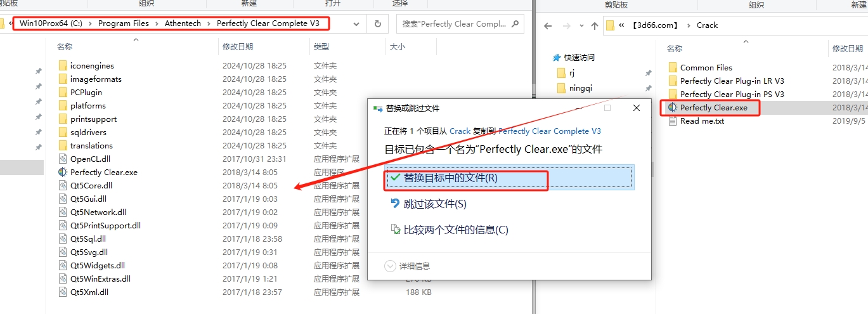Viewport: 868px width, 314px height.
Task: Click the up-folder arrow in Crack window
Action: 594,25
